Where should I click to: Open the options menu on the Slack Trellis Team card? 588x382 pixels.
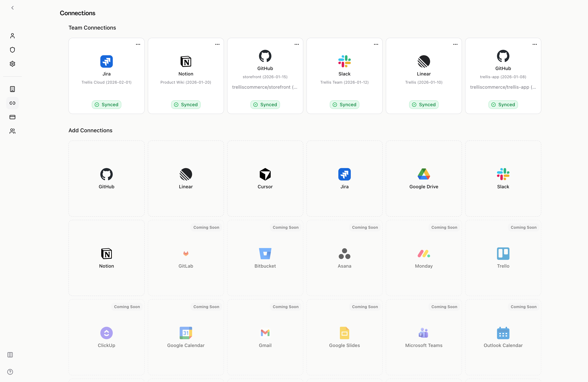coord(376,45)
